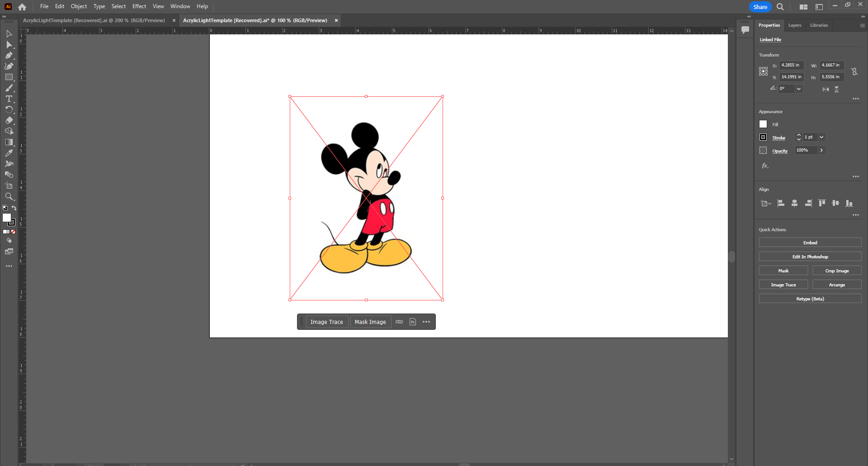Align vertical centers
Screen dimensions: 868x466
click(x=835, y=203)
